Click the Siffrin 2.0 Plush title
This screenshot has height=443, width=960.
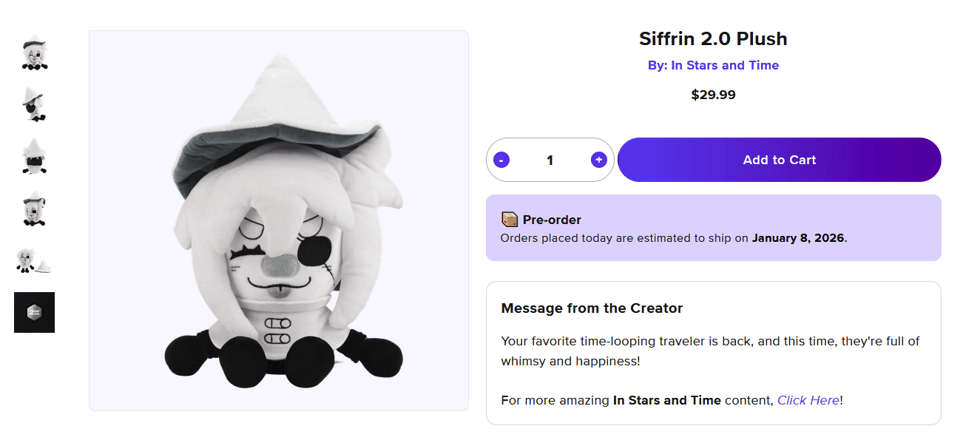click(x=713, y=39)
